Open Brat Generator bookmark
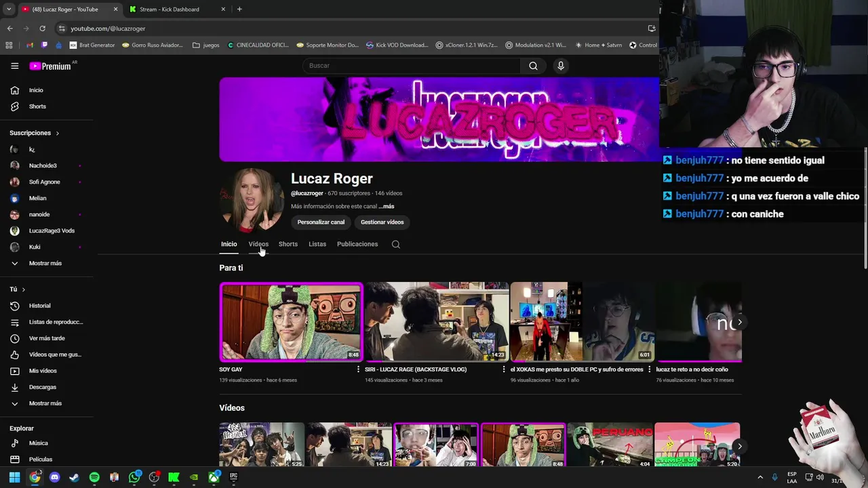The height and width of the screenshot is (488, 868). tap(92, 45)
